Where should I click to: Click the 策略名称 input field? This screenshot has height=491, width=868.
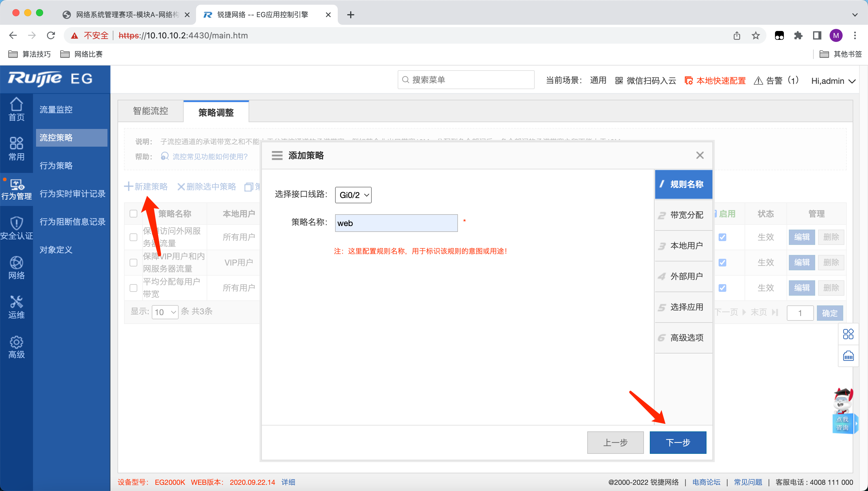(396, 223)
